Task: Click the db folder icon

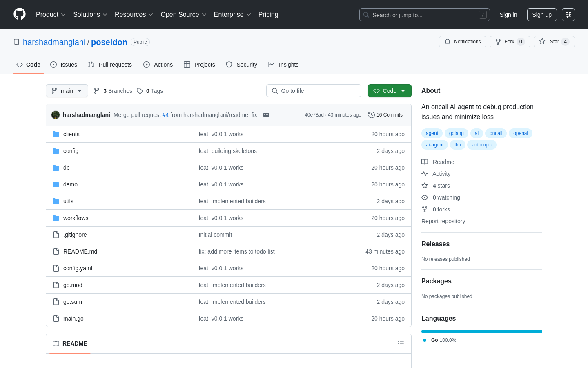Action: [56, 168]
